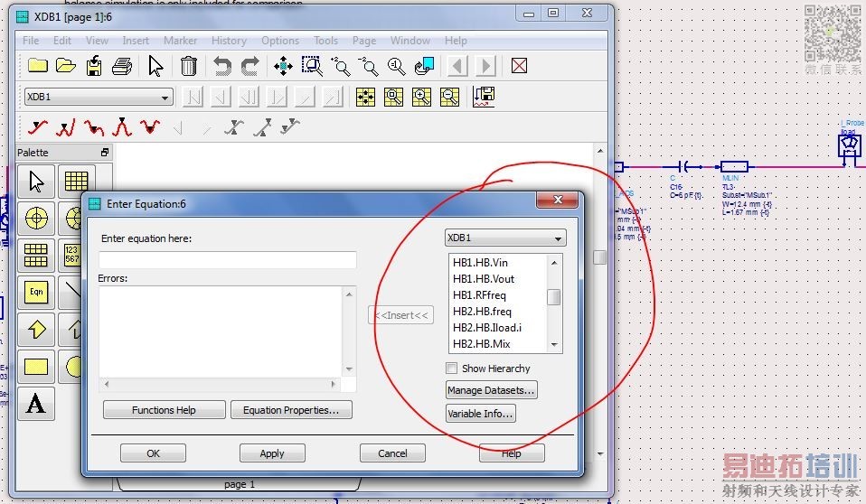The width and height of the screenshot is (866, 504).
Task: Open the Edit menu
Action: point(61,41)
